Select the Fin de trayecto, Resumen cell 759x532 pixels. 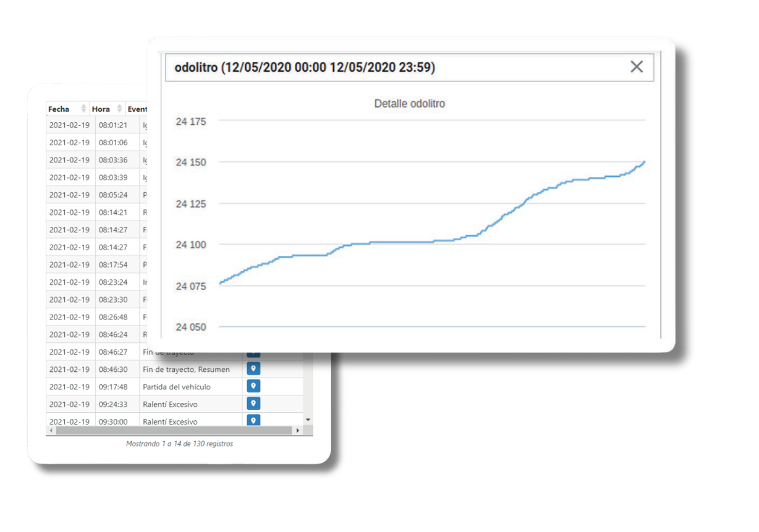(186, 369)
